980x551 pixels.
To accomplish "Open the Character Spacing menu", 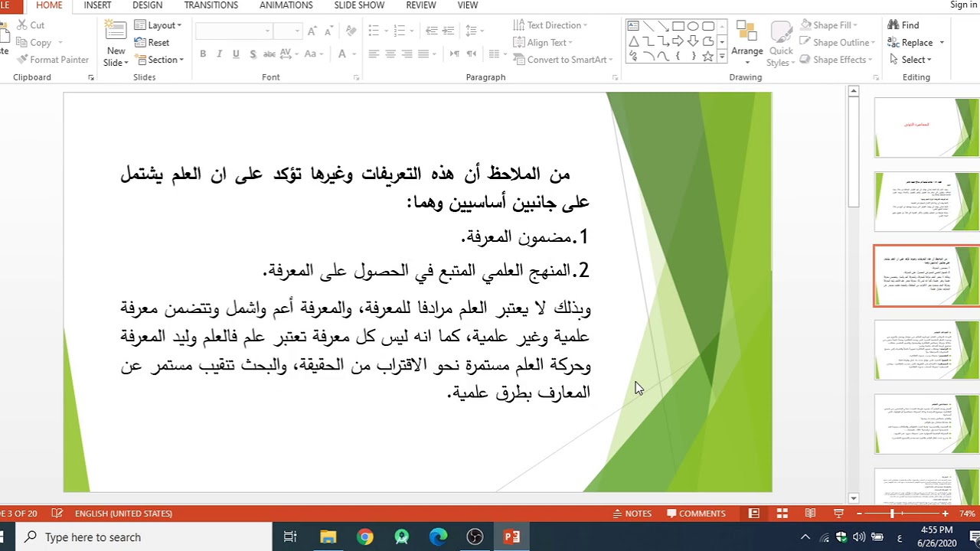I will coord(288,54).
